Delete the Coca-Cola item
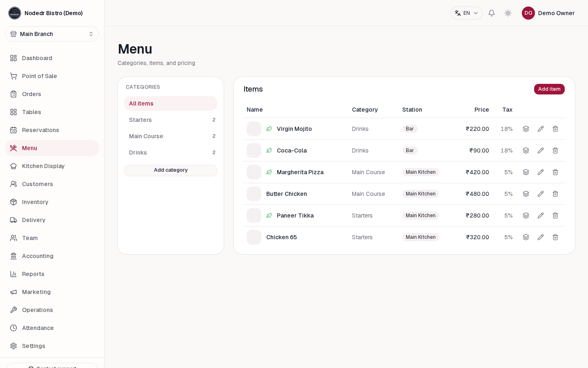588x368 pixels. [x=555, y=150]
